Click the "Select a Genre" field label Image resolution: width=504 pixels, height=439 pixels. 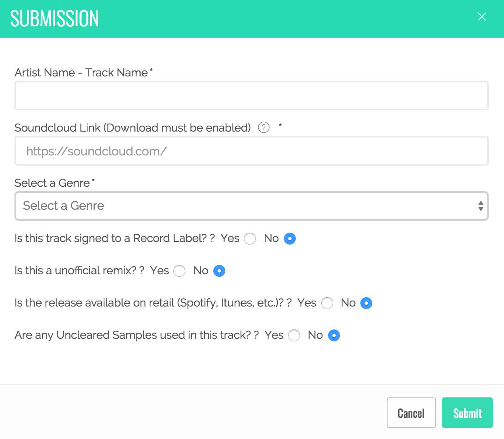[52, 183]
